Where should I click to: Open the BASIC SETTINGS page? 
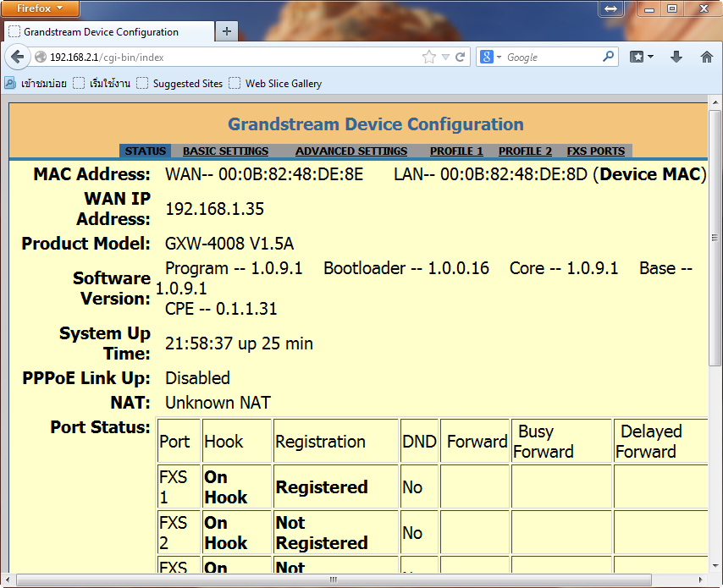coord(225,151)
